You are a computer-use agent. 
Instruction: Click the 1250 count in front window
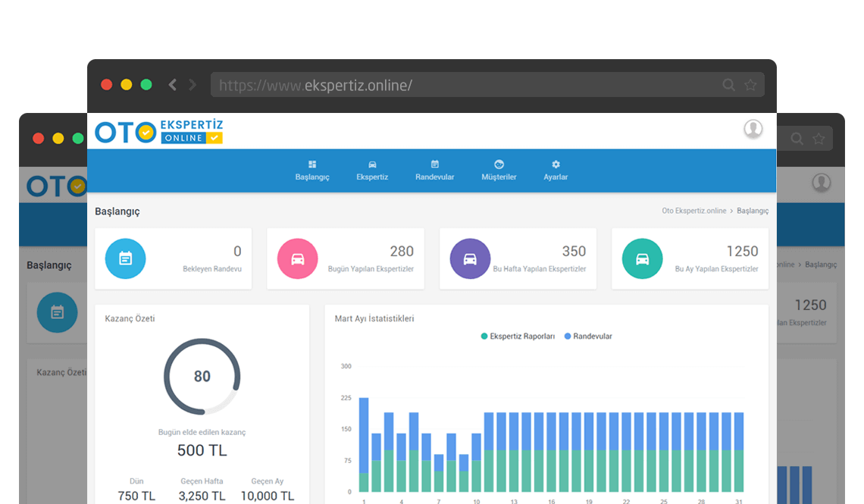[742, 251]
